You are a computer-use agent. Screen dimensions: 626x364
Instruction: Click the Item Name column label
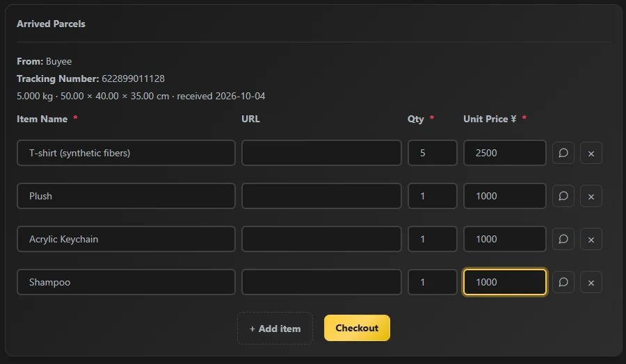[42, 119]
